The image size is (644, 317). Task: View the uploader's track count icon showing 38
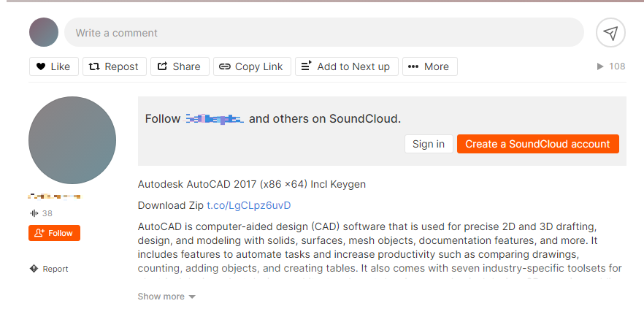[x=34, y=213]
